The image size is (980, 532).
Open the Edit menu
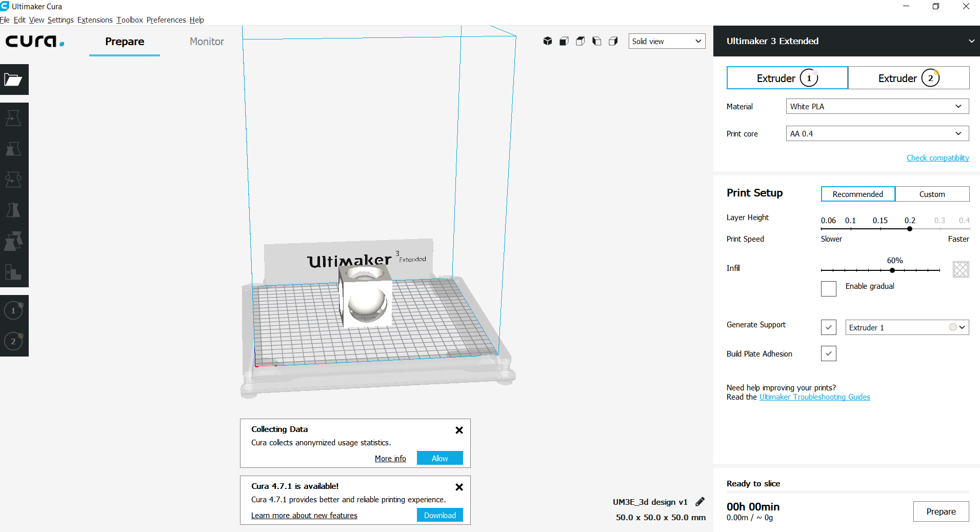coord(19,20)
